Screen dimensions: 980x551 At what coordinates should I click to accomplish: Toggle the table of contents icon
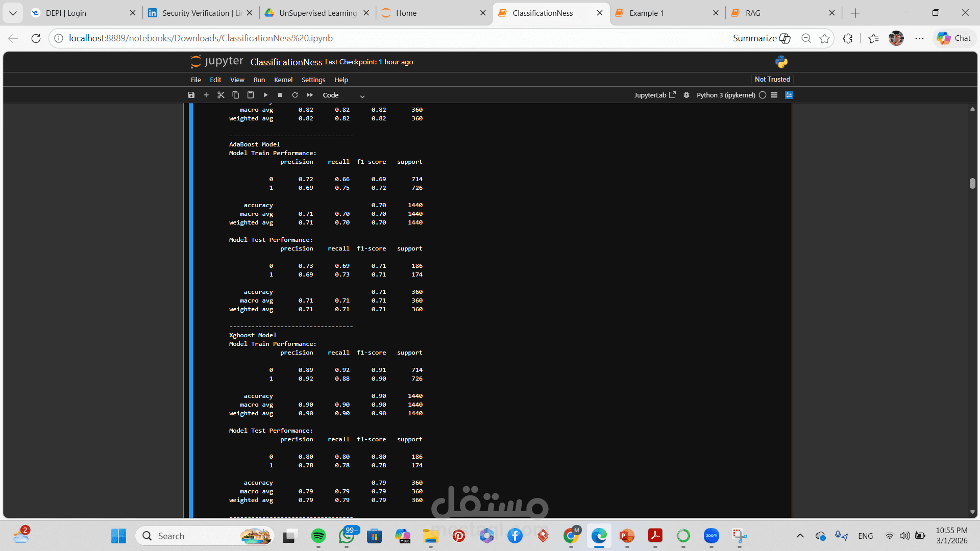pos(774,95)
